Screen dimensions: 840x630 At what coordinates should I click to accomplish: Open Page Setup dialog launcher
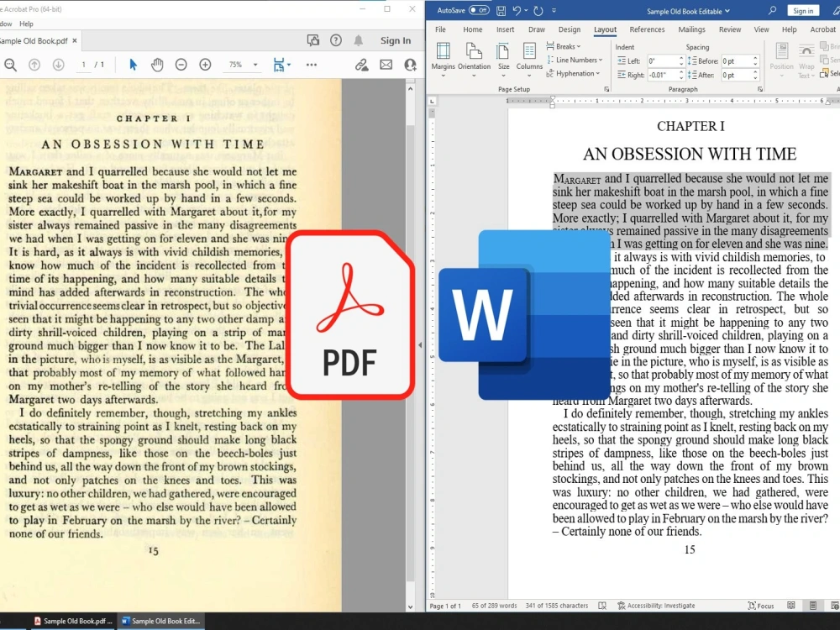[x=606, y=90]
